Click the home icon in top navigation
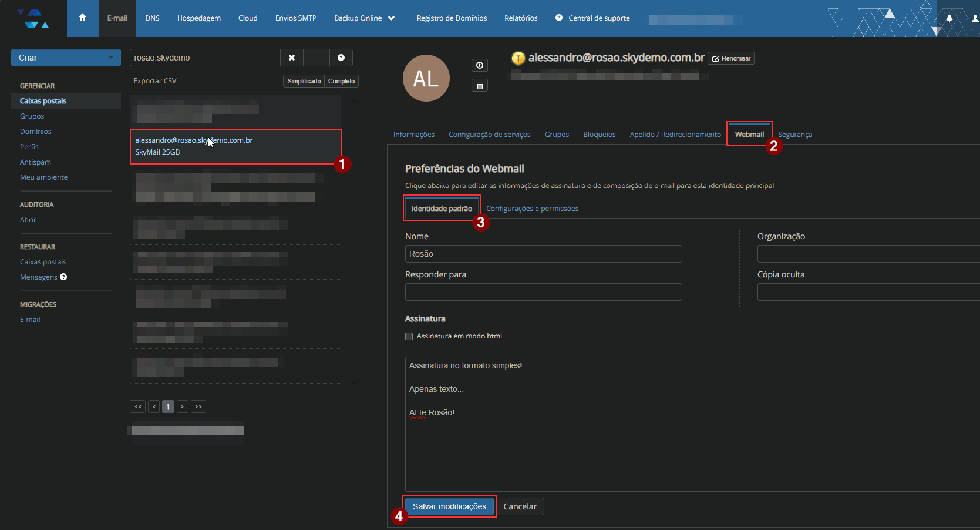The image size is (980, 530). tap(82, 18)
